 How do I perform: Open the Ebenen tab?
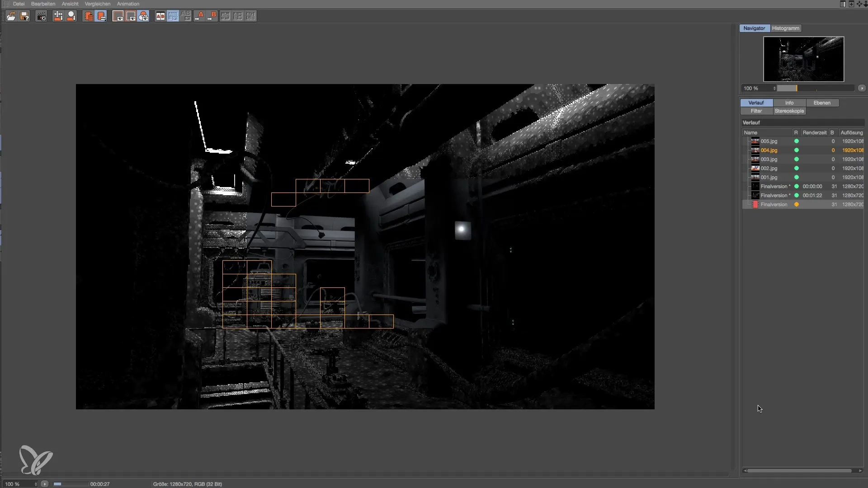[822, 103]
